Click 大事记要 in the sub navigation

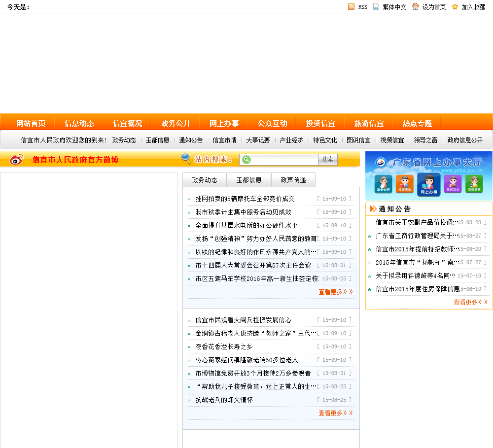pyautogui.click(x=258, y=140)
